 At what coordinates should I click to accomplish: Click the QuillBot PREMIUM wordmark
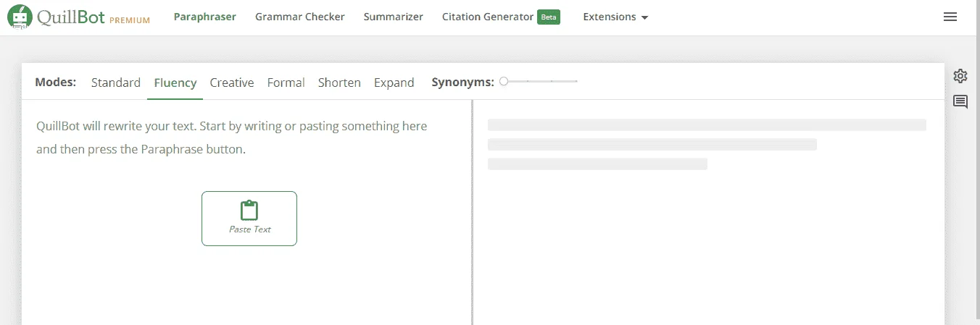pyautogui.click(x=94, y=17)
